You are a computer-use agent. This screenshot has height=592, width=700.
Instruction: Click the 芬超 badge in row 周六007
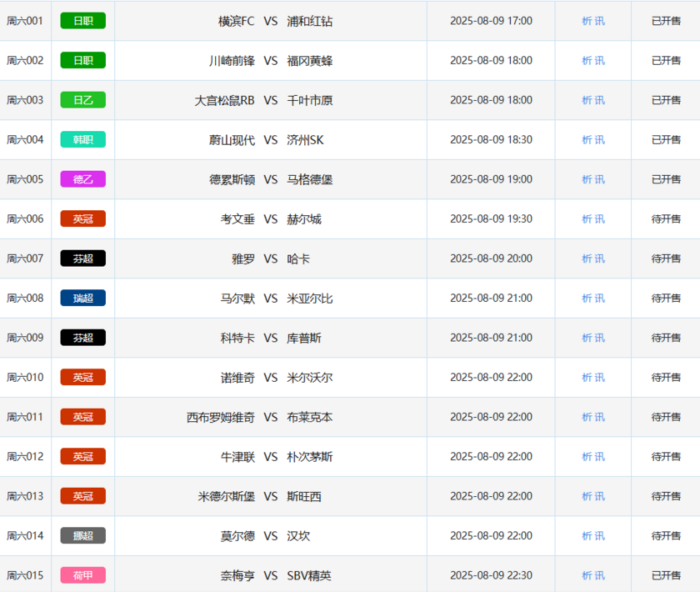point(82,258)
